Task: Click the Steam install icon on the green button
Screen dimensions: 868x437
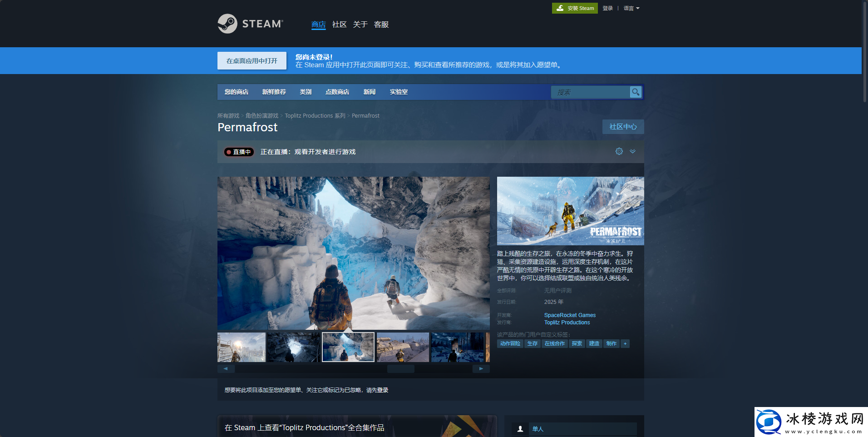Action: pyautogui.click(x=560, y=8)
